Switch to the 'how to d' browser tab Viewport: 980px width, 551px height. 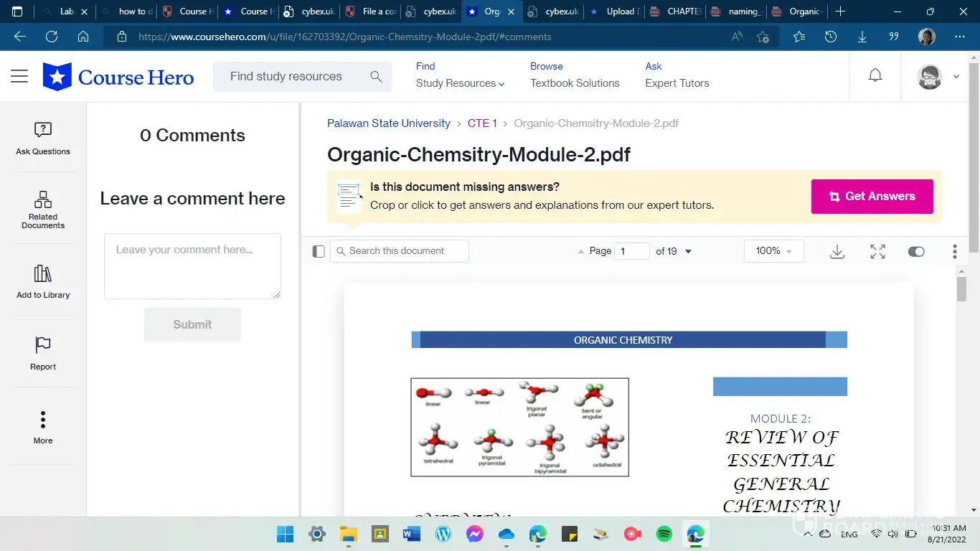pyautogui.click(x=126, y=11)
